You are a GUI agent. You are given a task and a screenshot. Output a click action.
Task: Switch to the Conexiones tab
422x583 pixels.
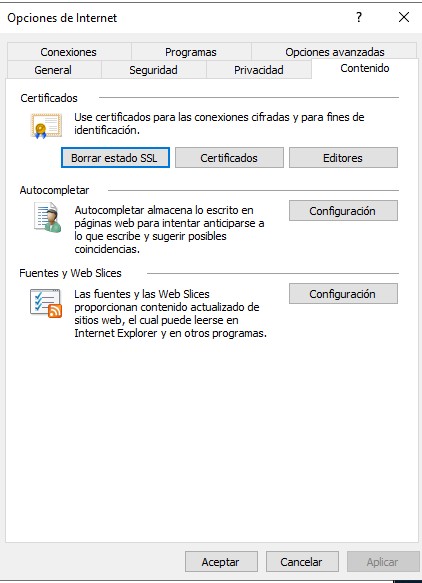69,52
